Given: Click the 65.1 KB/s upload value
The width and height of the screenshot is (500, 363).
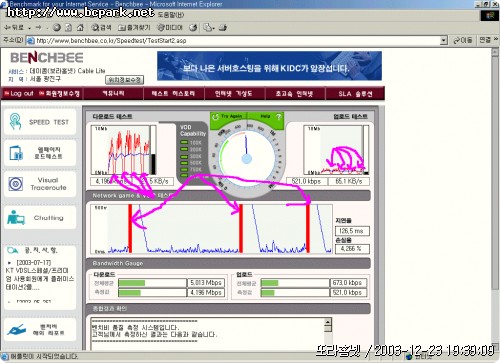Looking at the screenshot, I should pyautogui.click(x=349, y=181).
